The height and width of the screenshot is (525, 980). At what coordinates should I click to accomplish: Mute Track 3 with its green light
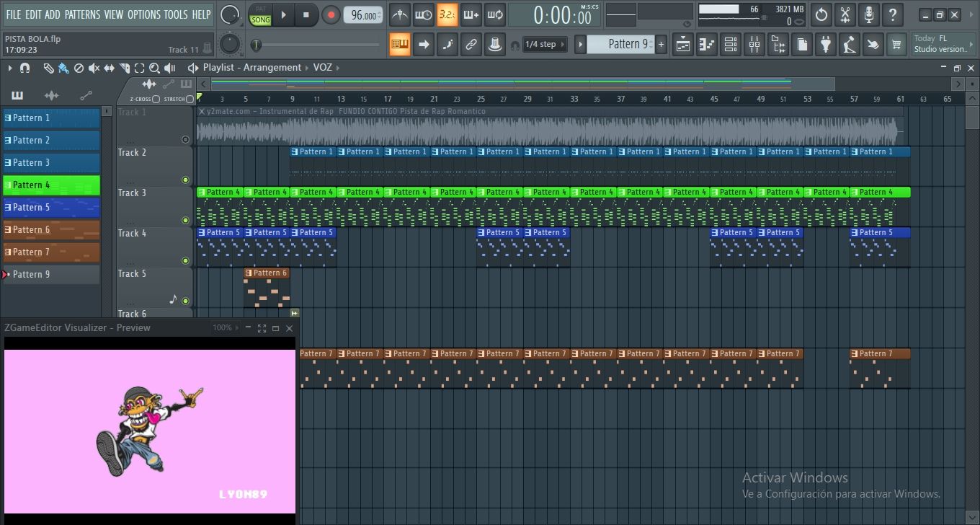point(185,221)
